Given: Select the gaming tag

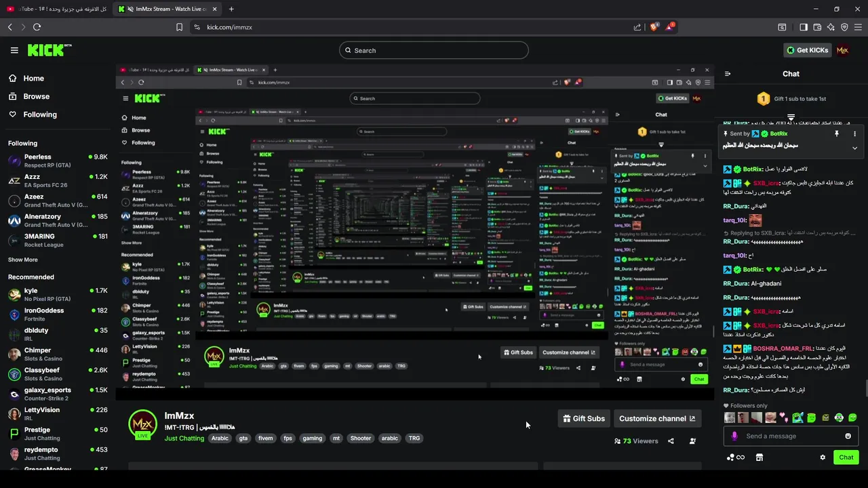Looking at the screenshot, I should coord(312,439).
